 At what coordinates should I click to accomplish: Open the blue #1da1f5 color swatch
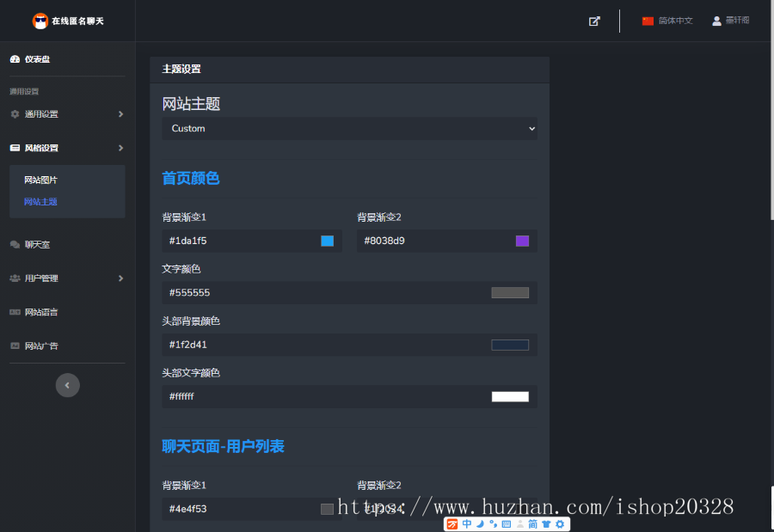328,241
